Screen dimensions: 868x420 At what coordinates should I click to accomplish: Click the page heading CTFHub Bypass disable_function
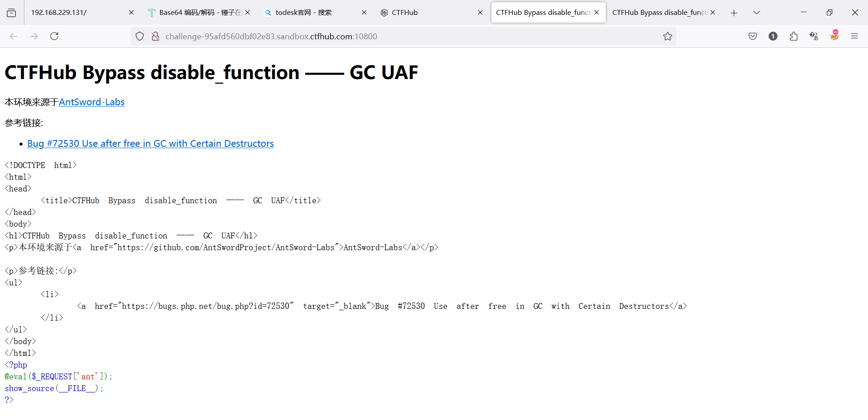click(211, 72)
